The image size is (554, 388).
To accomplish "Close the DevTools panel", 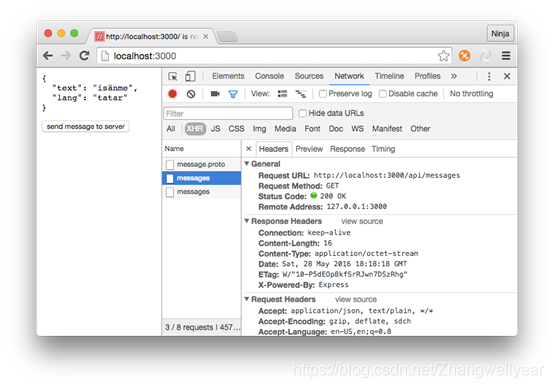I will (507, 76).
